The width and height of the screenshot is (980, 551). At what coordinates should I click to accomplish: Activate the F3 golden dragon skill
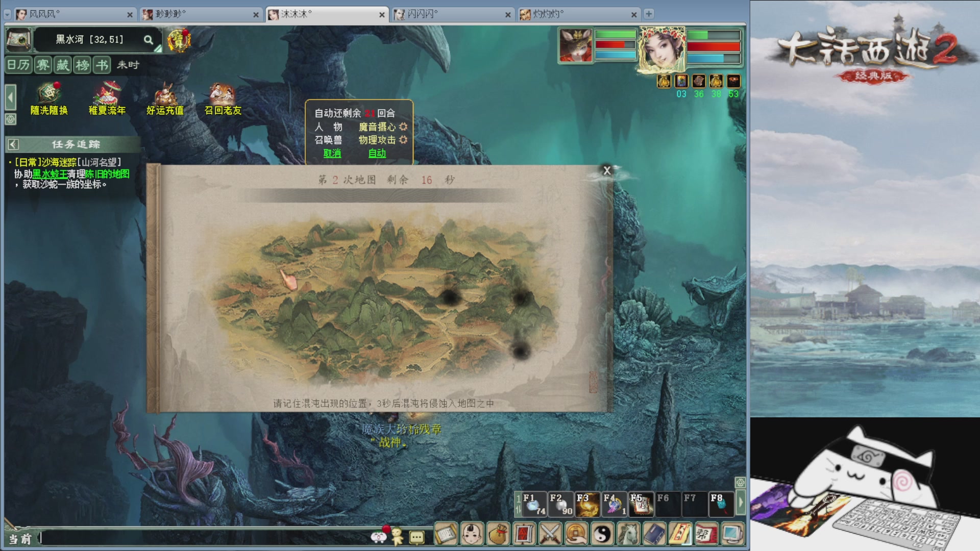587,504
